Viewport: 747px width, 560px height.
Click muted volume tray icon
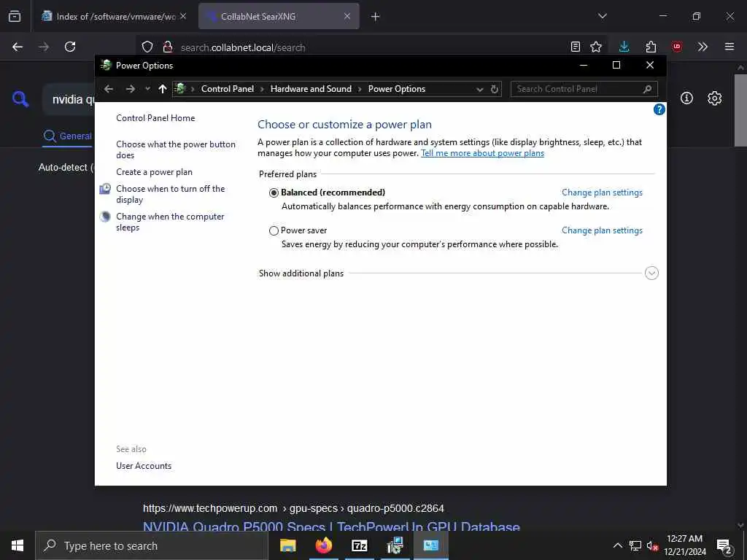pyautogui.click(x=653, y=545)
